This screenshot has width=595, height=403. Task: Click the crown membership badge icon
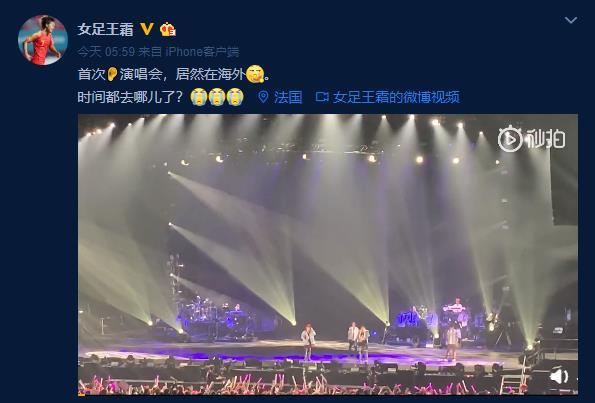click(168, 29)
